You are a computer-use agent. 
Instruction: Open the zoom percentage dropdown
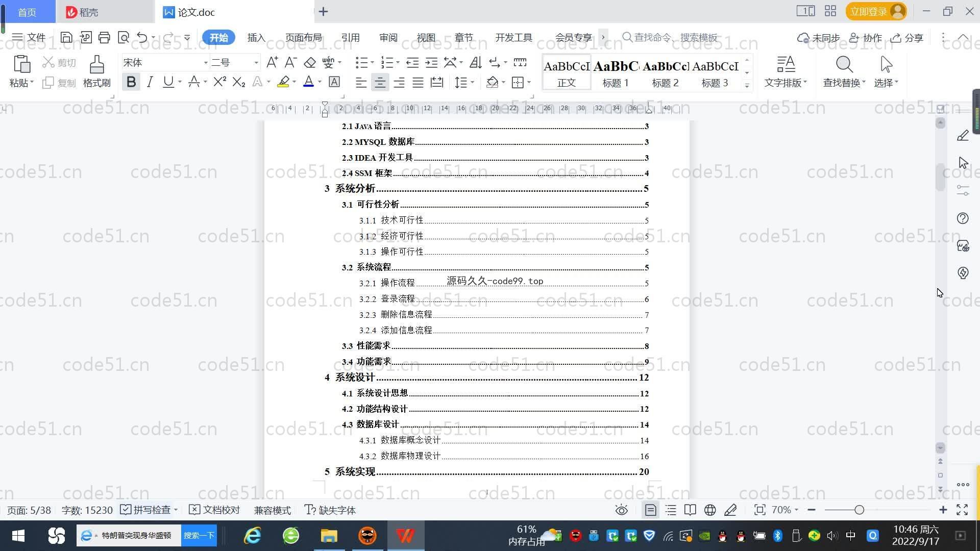click(x=785, y=510)
